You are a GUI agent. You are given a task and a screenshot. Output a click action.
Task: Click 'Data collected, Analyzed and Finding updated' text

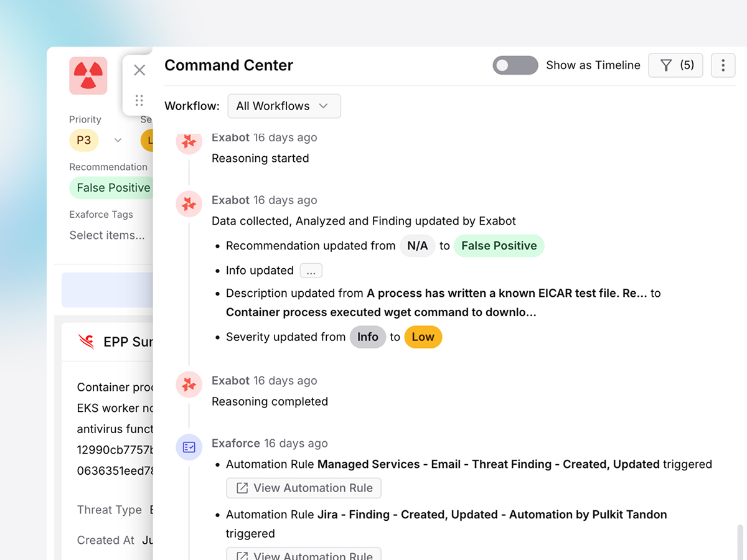tap(364, 221)
